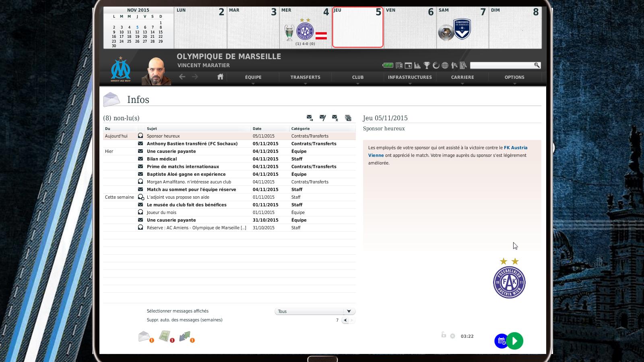Select Monday 2 in the calendar strip
Viewport: 644px width, 362px height.
200,27
